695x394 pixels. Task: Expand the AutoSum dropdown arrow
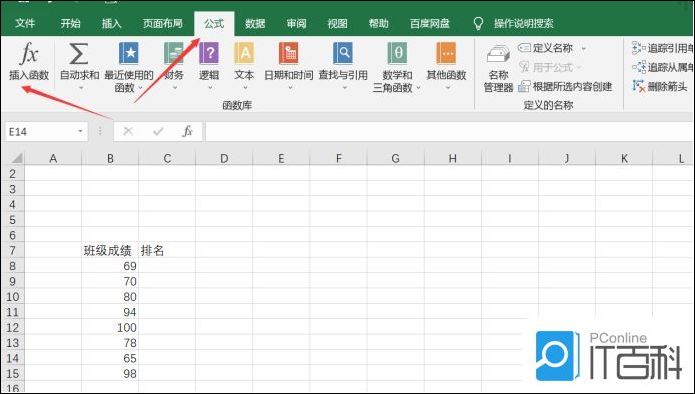pos(81,88)
